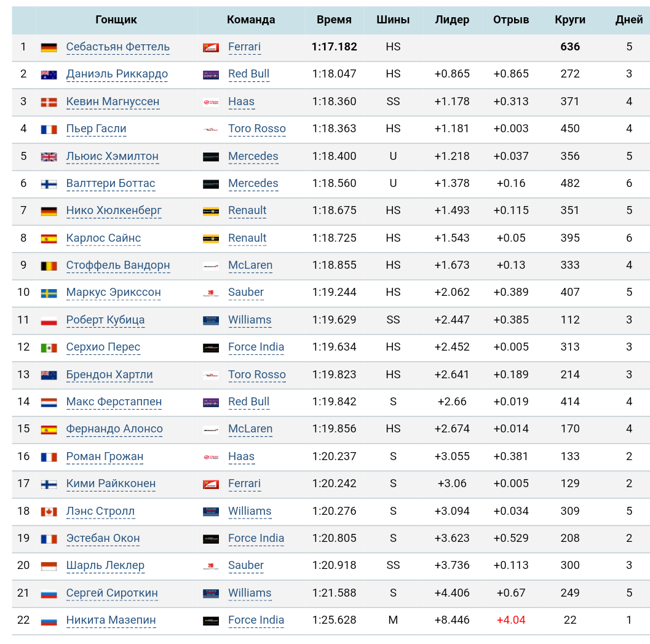Click the red +4.04 gap value
This screenshot has width=650, height=644.
[x=510, y=620]
